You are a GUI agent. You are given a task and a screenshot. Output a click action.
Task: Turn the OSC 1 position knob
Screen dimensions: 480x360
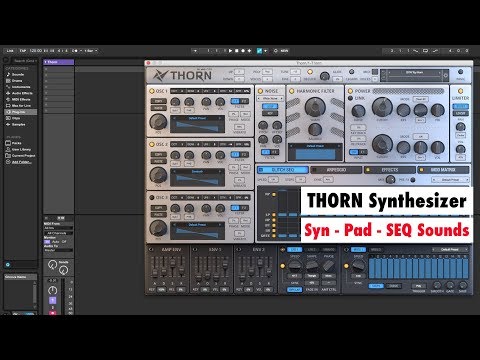tap(158, 122)
